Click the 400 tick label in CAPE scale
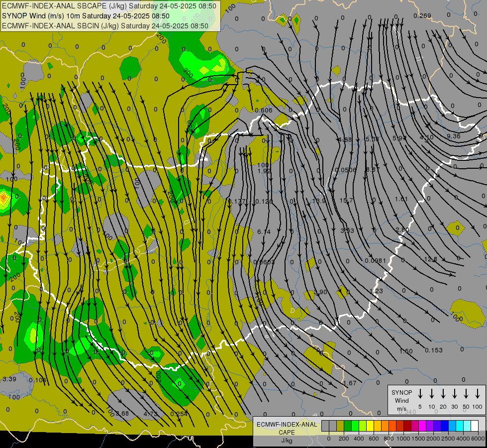 359,439
